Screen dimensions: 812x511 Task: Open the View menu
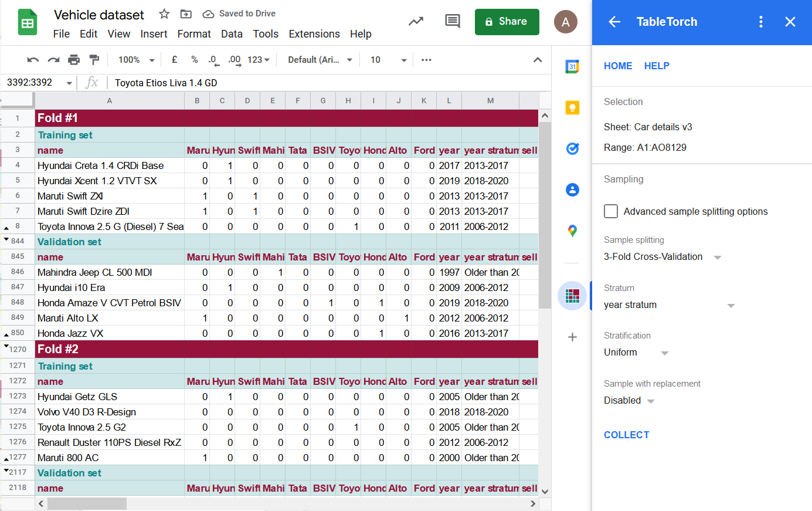click(119, 34)
